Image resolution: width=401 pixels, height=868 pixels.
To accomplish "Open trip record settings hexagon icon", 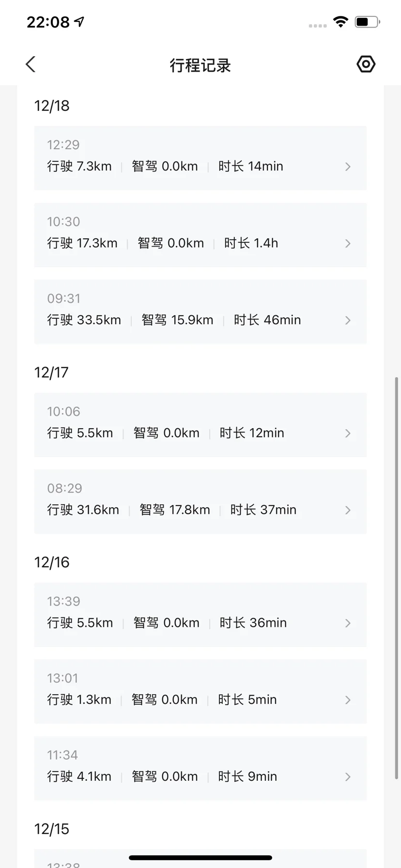I will [x=366, y=64].
